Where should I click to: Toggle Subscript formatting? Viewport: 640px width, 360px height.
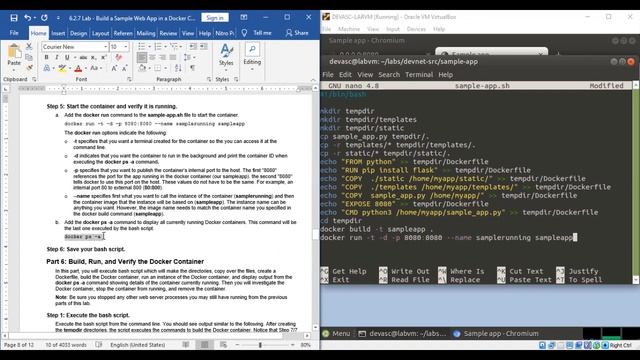tap(93, 58)
